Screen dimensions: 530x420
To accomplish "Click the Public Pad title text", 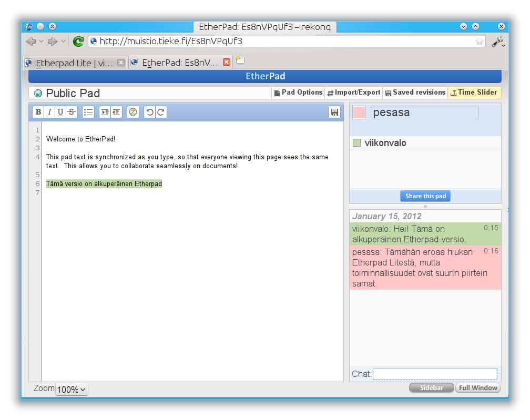I will tap(73, 93).
